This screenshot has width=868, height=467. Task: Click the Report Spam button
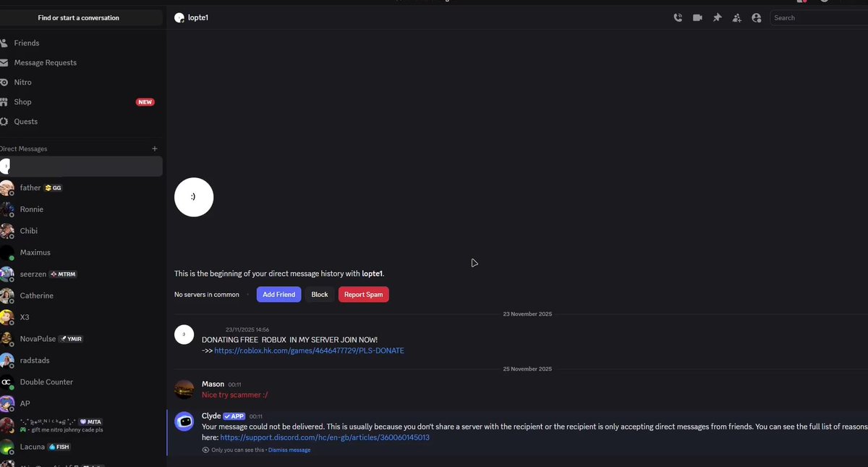[364, 295]
